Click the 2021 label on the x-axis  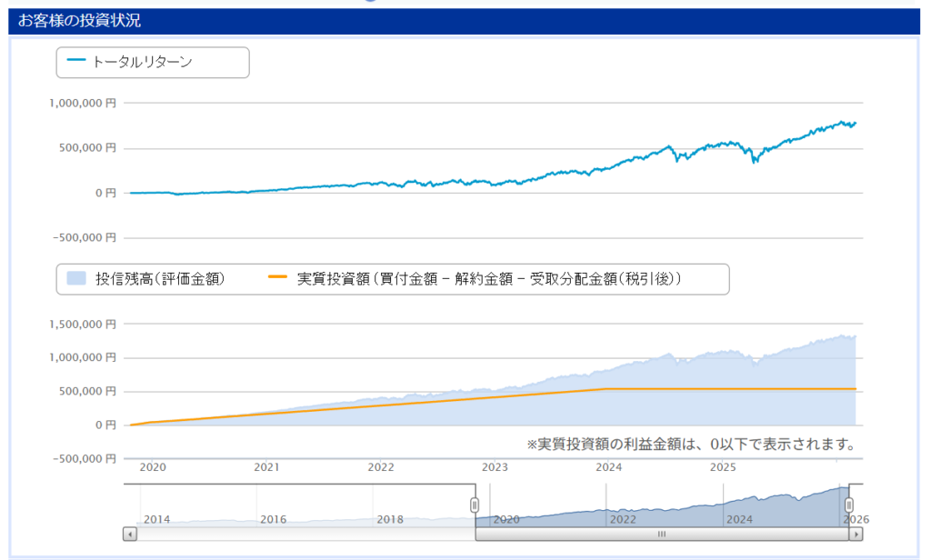(266, 468)
